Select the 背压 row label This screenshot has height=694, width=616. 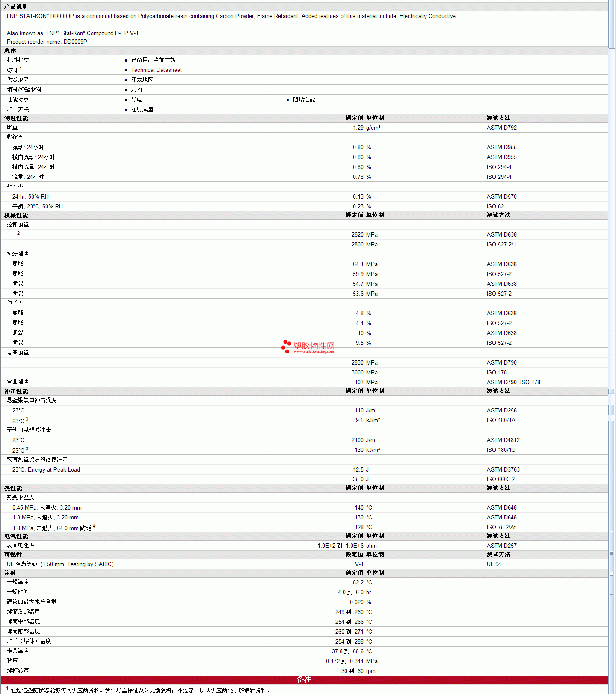coord(12,661)
